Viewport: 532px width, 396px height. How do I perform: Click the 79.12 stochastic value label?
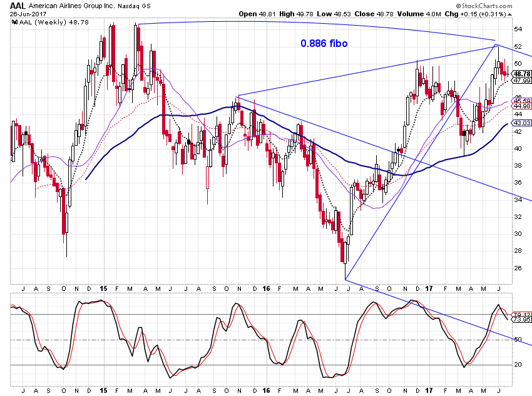[522, 315]
